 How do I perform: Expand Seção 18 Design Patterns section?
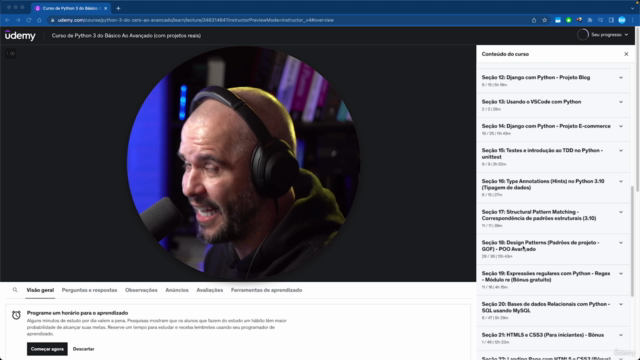(x=621, y=243)
